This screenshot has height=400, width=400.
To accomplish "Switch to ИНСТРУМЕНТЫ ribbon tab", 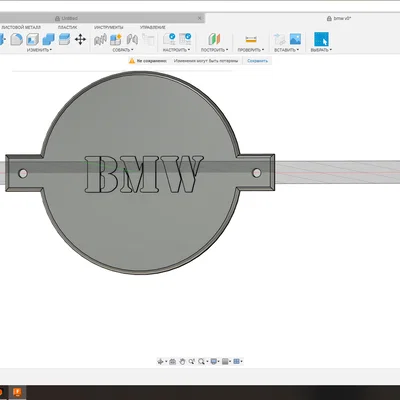I will (108, 27).
